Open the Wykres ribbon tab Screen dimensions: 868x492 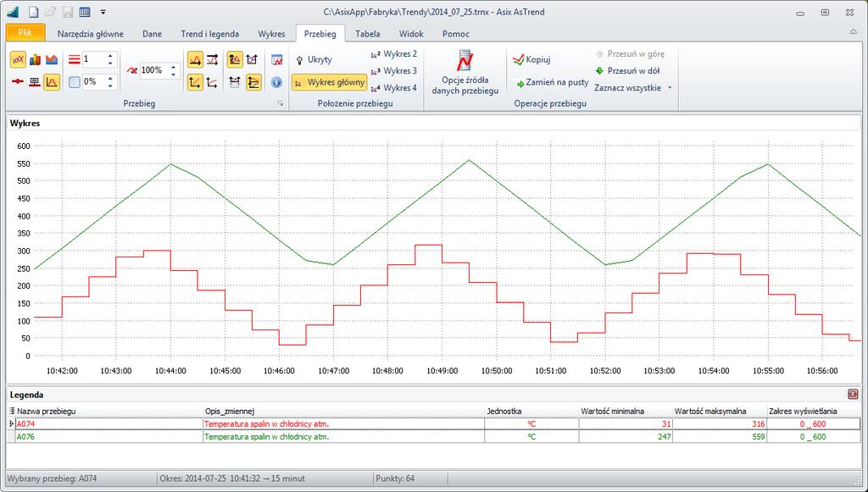click(271, 34)
